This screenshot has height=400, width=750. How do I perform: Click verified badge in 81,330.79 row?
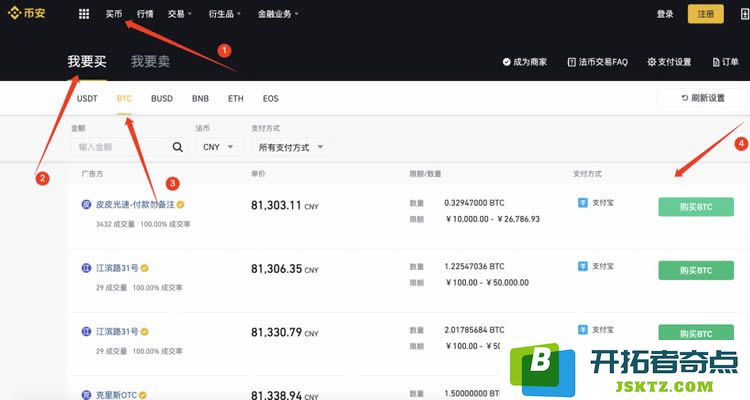tap(144, 331)
